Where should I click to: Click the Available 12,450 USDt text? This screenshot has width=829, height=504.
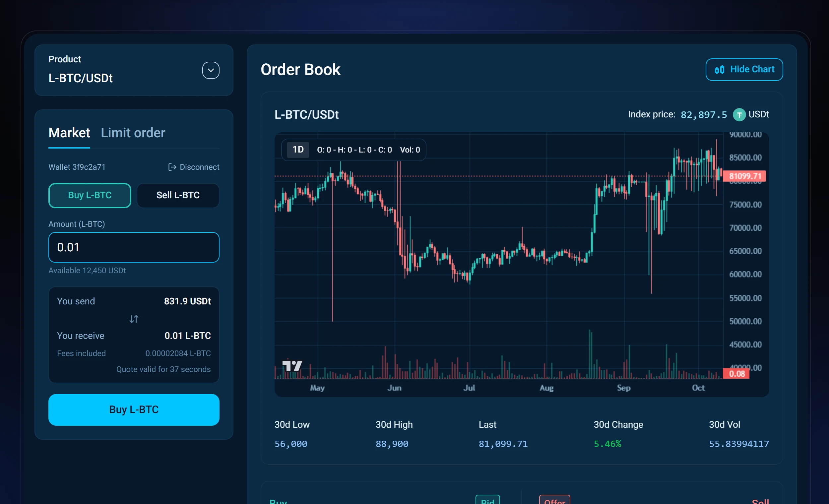(87, 271)
